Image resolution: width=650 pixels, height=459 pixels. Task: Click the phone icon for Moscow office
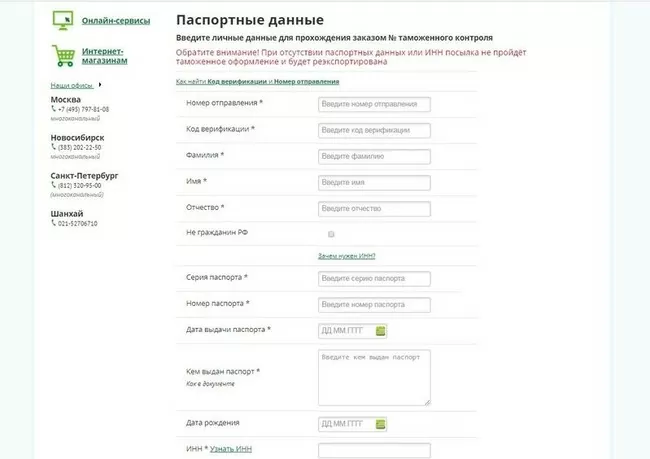click(54, 109)
